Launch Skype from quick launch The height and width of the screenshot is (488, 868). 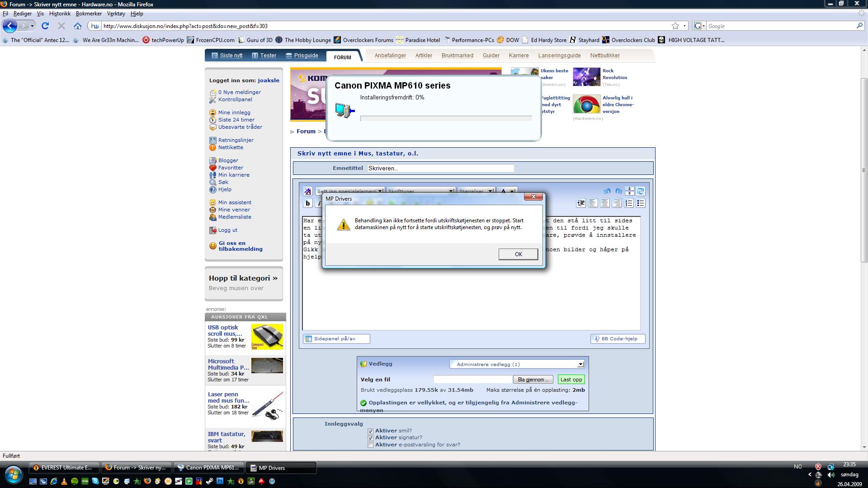95,481
